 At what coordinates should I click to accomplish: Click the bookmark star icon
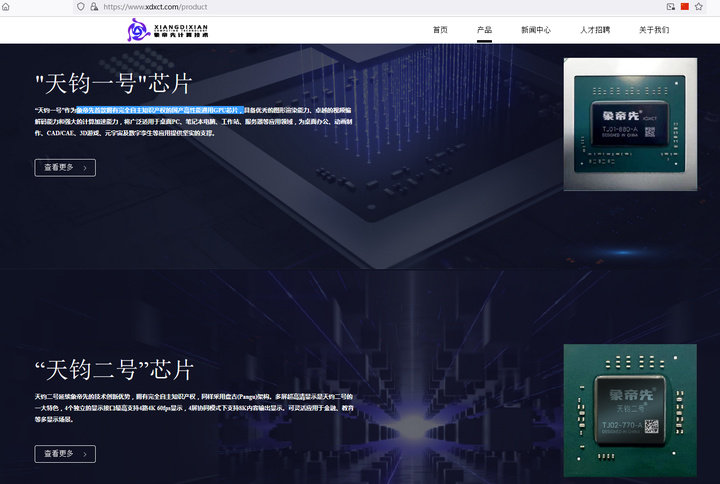pyautogui.click(x=698, y=6)
